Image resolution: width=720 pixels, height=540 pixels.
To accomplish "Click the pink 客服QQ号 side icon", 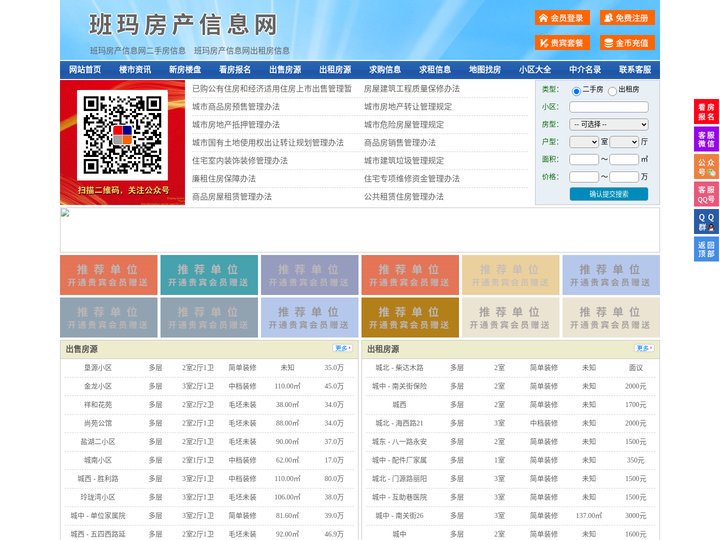I will point(706,194).
